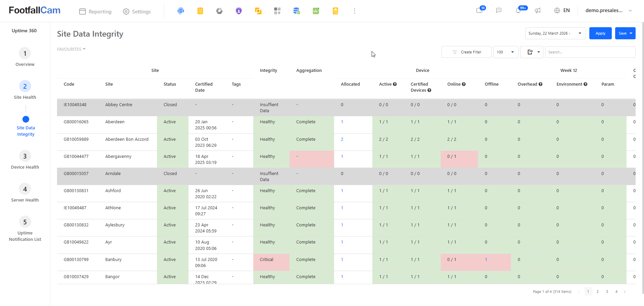Click the blue database check icon
Image resolution: width=644 pixels, height=306 pixels.
pos(297,11)
